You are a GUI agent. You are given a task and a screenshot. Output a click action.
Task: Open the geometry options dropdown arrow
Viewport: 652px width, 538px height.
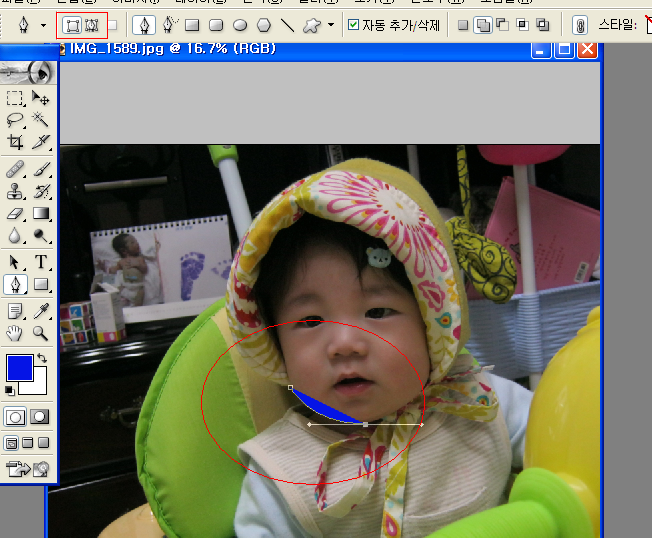click(331, 25)
